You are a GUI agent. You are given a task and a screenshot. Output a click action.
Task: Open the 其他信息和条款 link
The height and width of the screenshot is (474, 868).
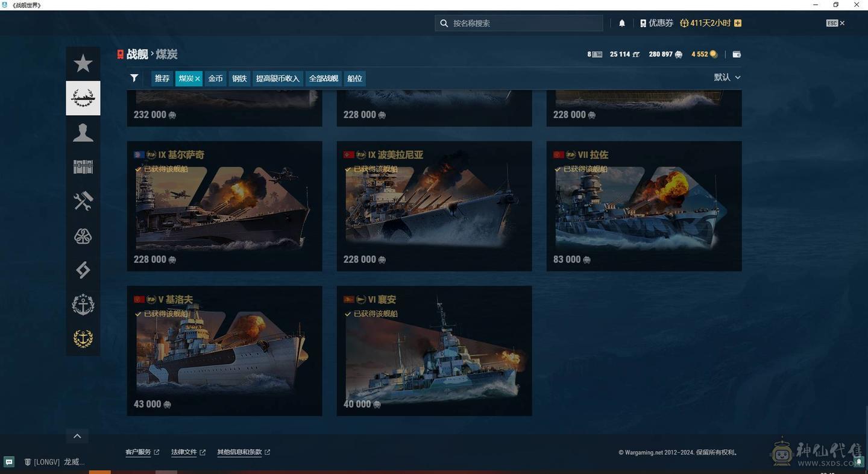click(x=244, y=452)
